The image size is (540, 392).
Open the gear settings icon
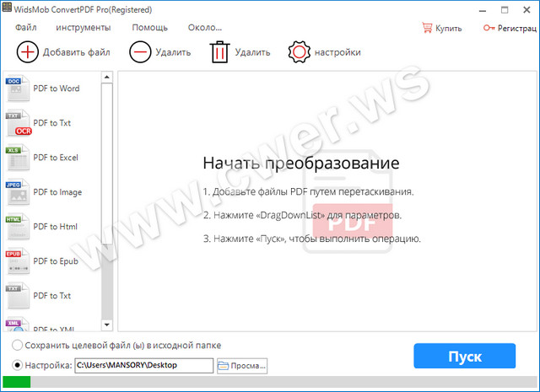pos(299,52)
